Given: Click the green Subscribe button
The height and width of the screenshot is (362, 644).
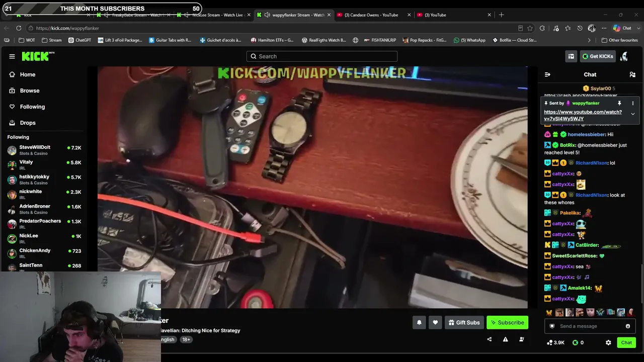Looking at the screenshot, I should 507,323.
